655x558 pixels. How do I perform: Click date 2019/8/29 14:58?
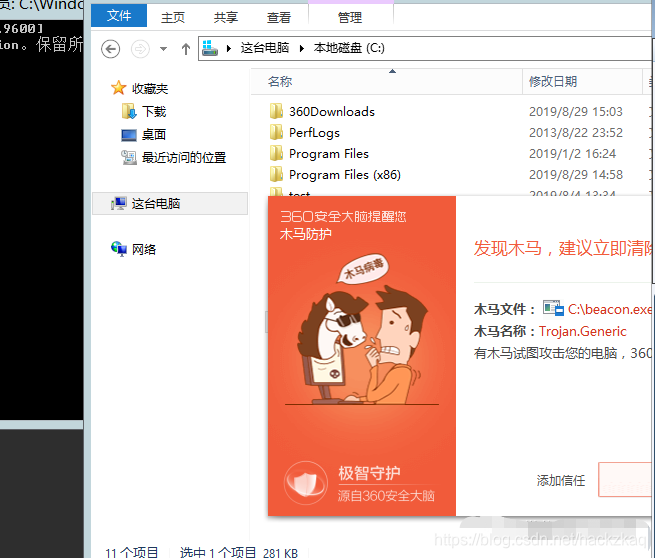[x=576, y=175]
